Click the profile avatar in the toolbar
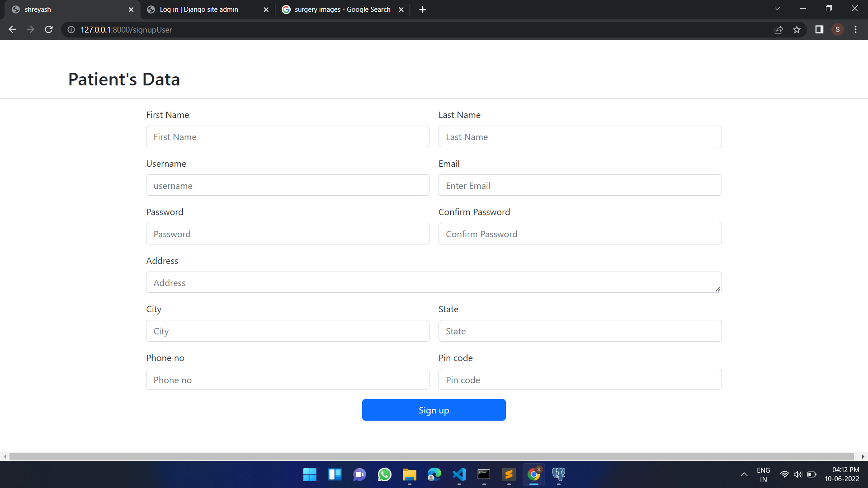 tap(838, 29)
